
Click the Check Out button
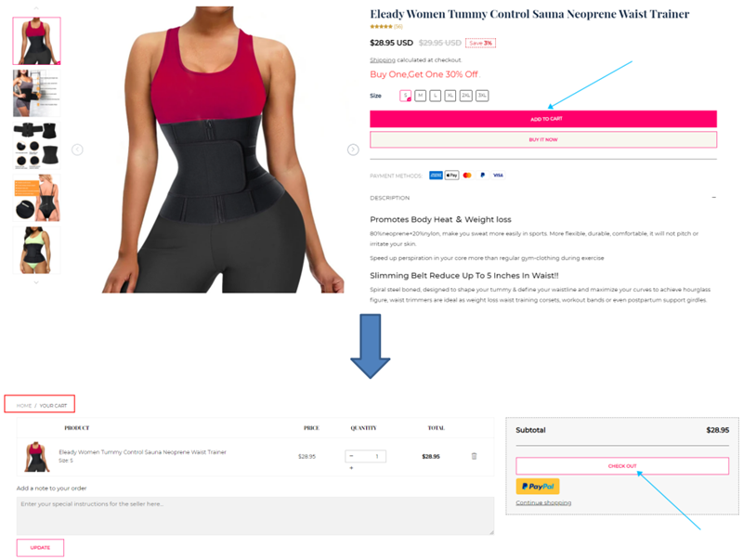coord(622,465)
